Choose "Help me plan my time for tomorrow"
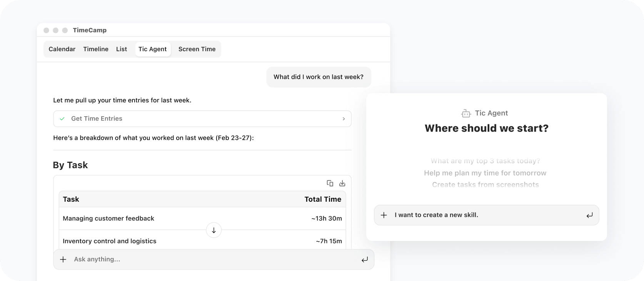Image resolution: width=644 pixels, height=281 pixels. (x=485, y=173)
